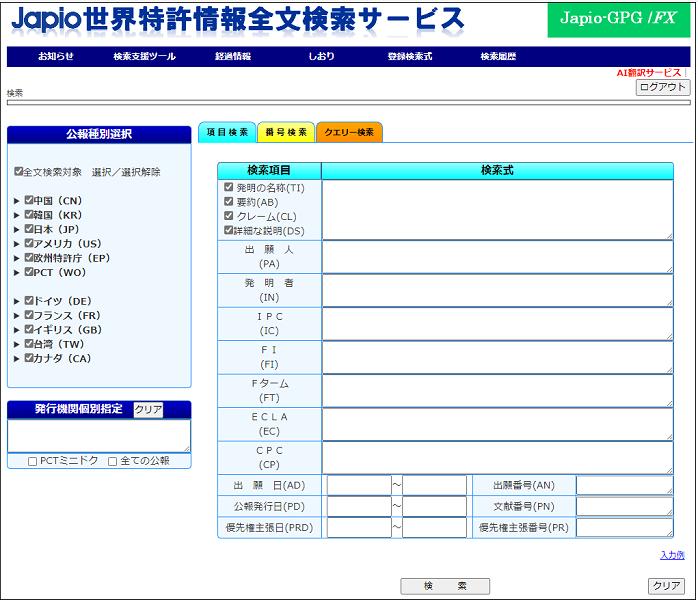Switch to the クエリー検索 tab

349,132
